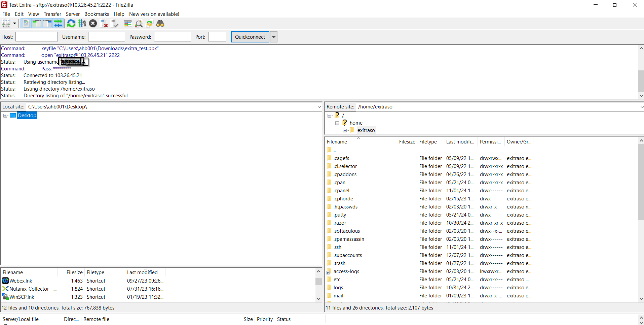Focus the Username input field
Viewport: 644px width, 325px height.
(107, 37)
